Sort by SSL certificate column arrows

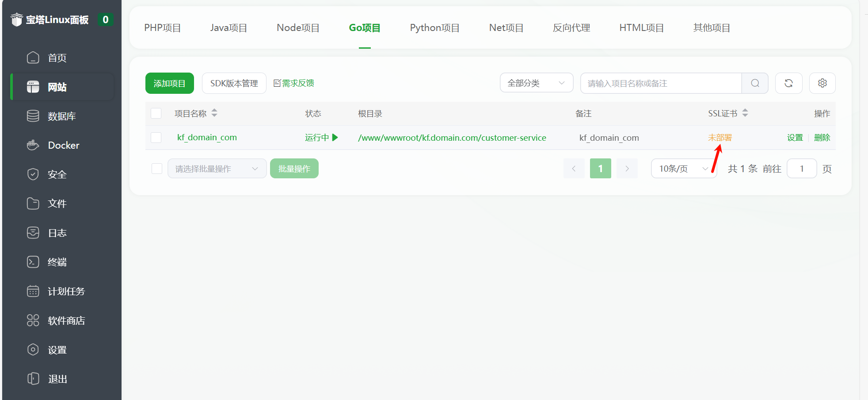pyautogui.click(x=745, y=113)
